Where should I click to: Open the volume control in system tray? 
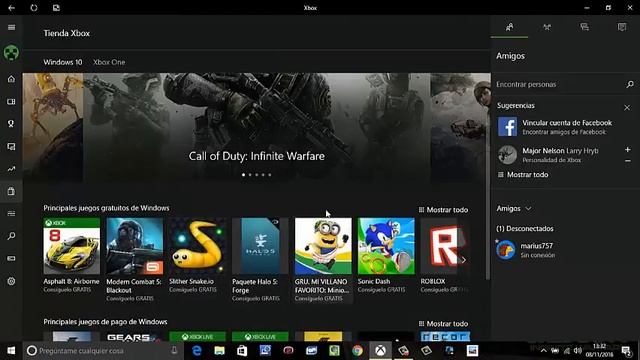click(578, 351)
